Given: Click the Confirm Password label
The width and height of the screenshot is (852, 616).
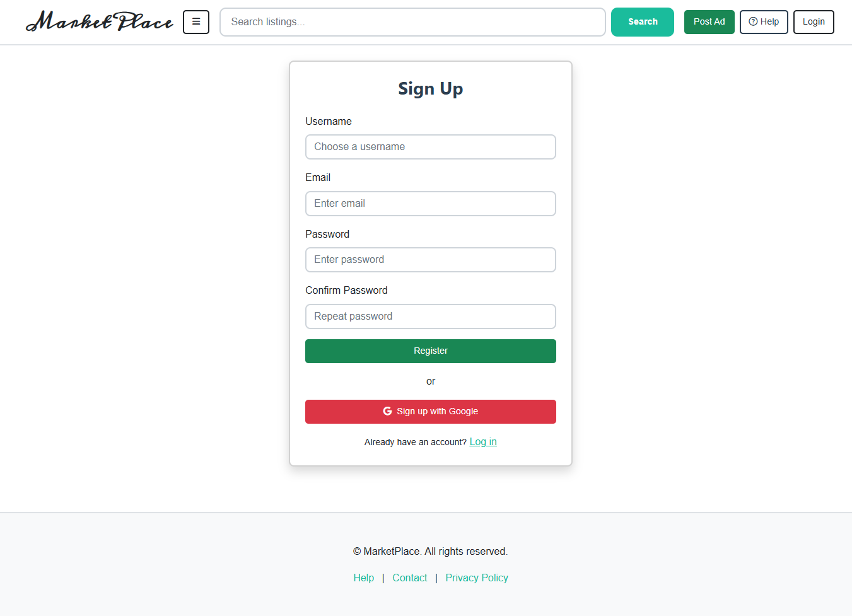Looking at the screenshot, I should point(346,290).
